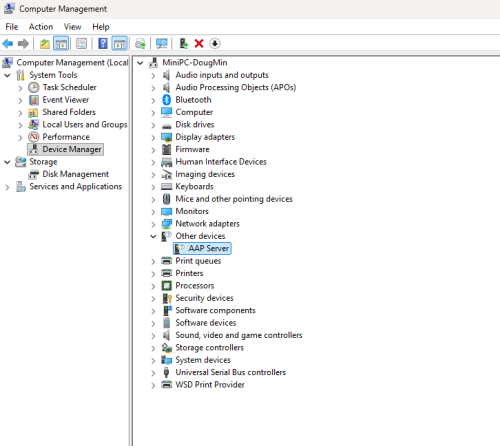This screenshot has height=446, width=500.
Task: Select Software components category
Action: click(215, 310)
